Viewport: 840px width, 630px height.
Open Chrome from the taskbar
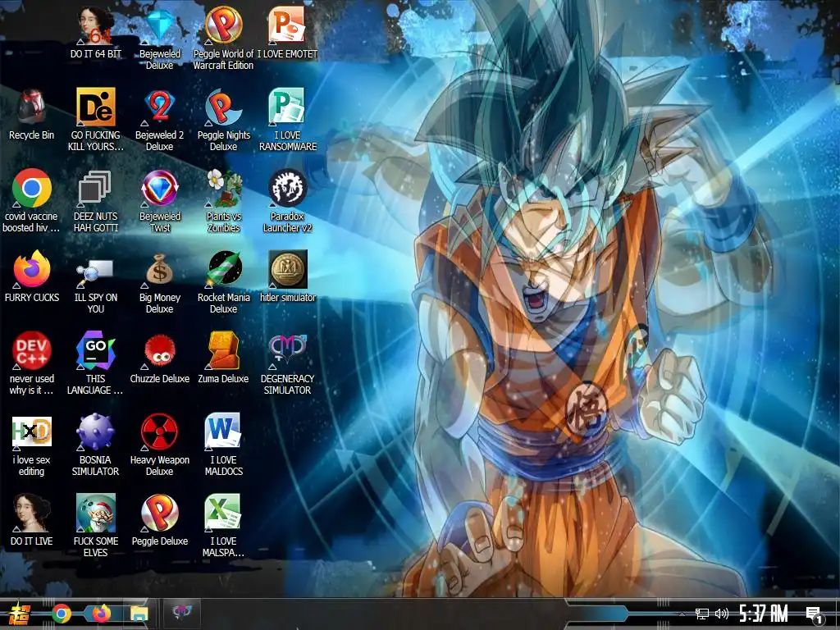click(62, 614)
